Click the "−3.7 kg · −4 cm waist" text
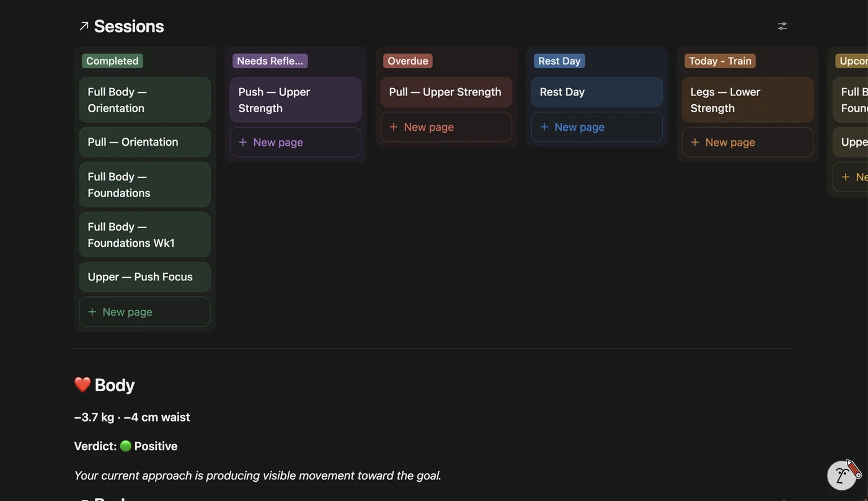This screenshot has height=501, width=868. (132, 417)
